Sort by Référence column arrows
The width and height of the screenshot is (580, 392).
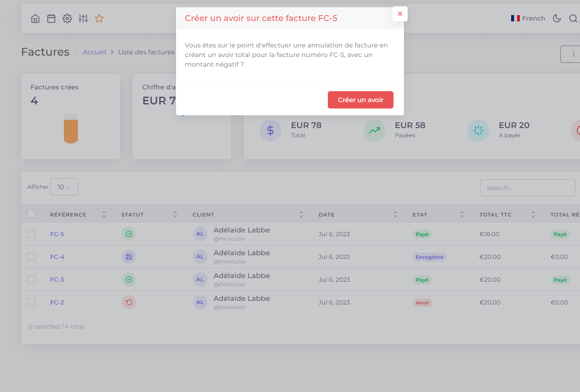[x=104, y=214]
